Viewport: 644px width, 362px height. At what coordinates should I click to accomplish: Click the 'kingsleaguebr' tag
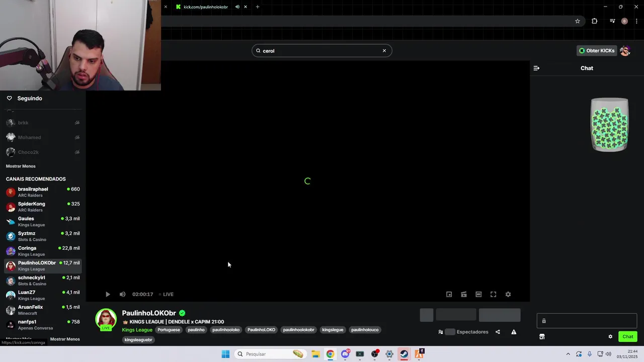click(x=138, y=340)
